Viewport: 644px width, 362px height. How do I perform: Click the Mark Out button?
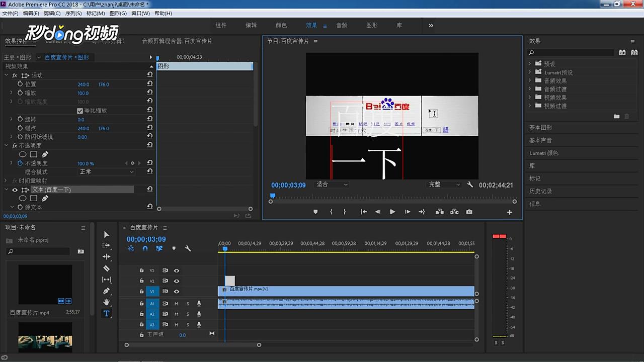[x=345, y=212]
